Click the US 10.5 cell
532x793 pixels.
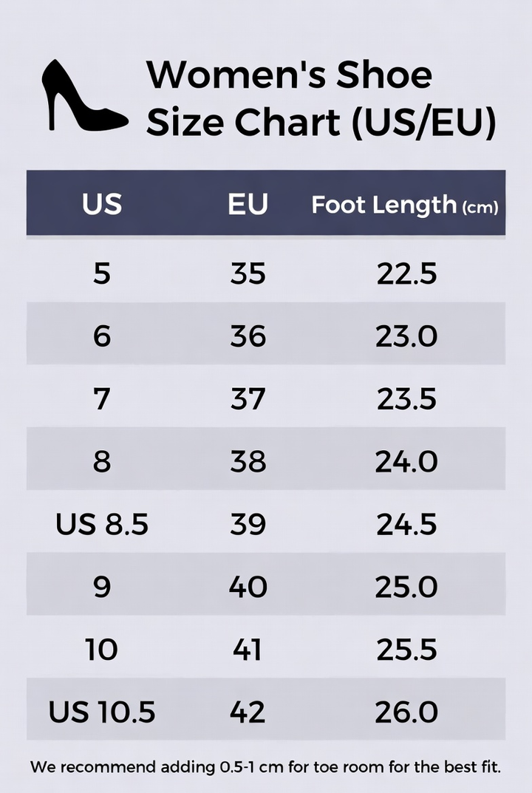point(102,712)
